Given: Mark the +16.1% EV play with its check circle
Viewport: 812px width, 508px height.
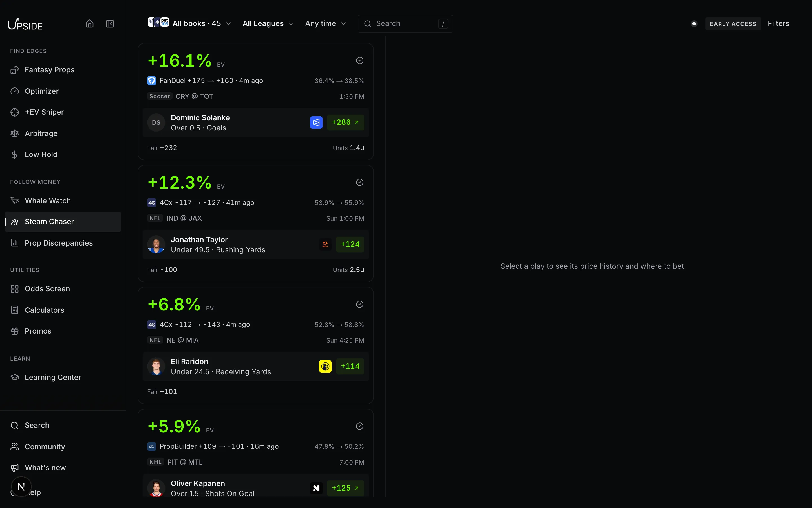Looking at the screenshot, I should (360, 60).
